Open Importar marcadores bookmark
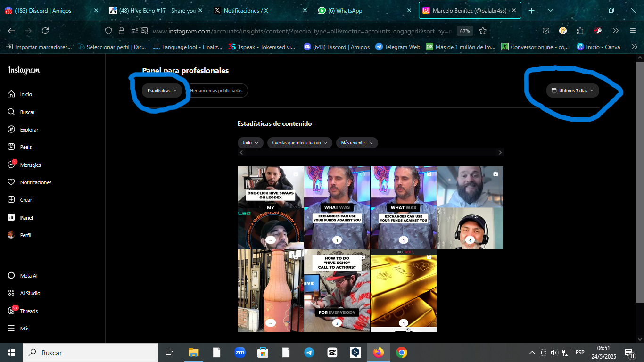The image size is (644, 362). pyautogui.click(x=39, y=47)
